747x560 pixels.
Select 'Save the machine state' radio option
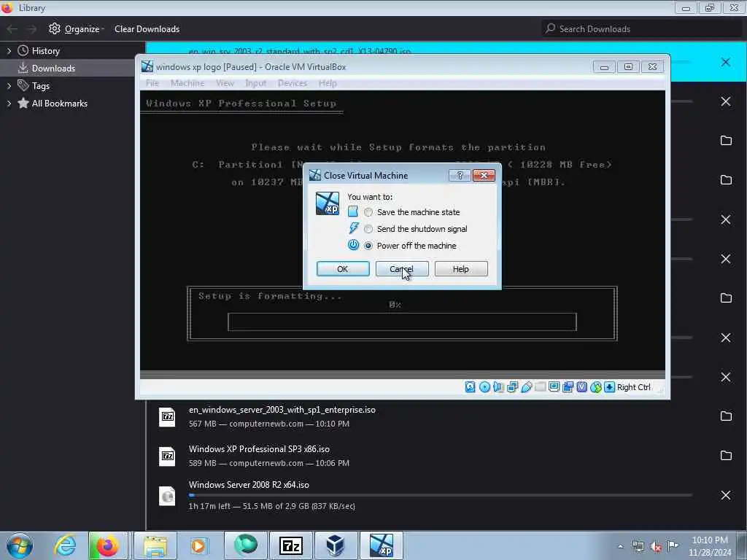(368, 212)
